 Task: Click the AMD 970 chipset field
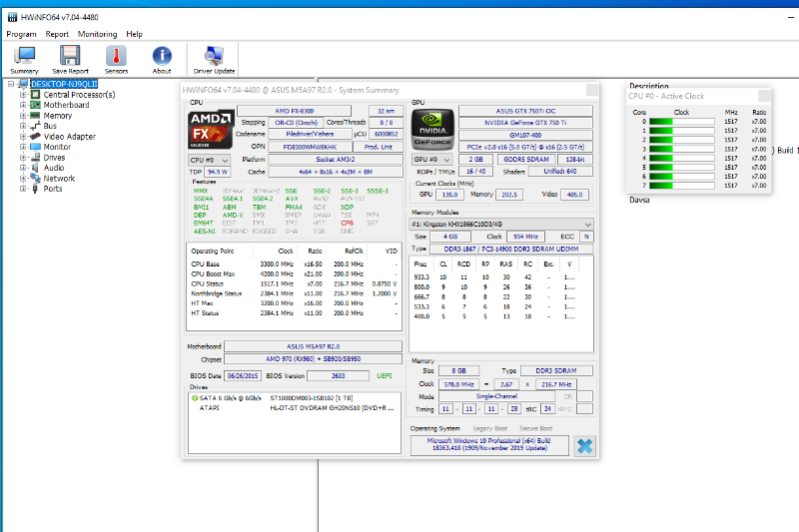click(313, 359)
